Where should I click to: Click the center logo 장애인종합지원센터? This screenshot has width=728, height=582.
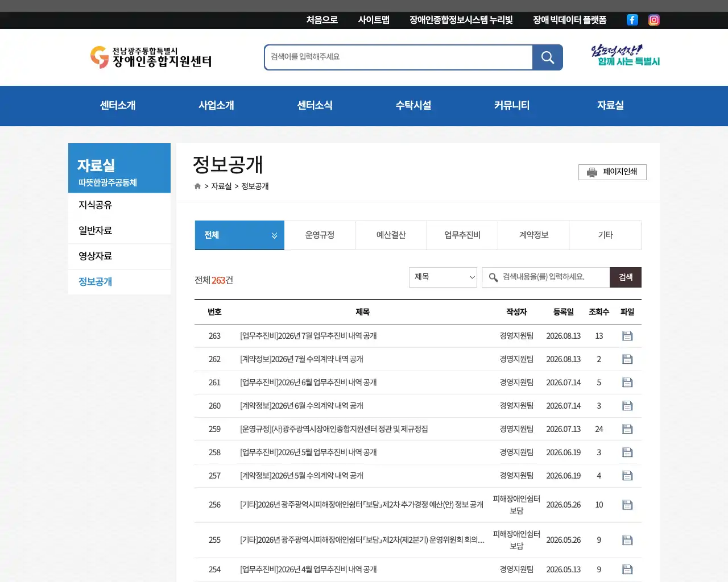(x=151, y=57)
